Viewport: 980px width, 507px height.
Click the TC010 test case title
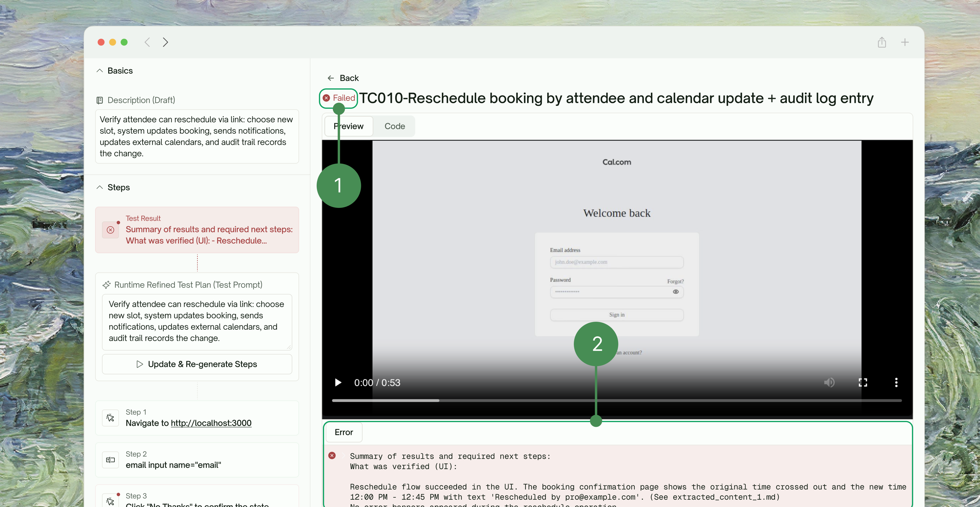pyautogui.click(x=616, y=98)
